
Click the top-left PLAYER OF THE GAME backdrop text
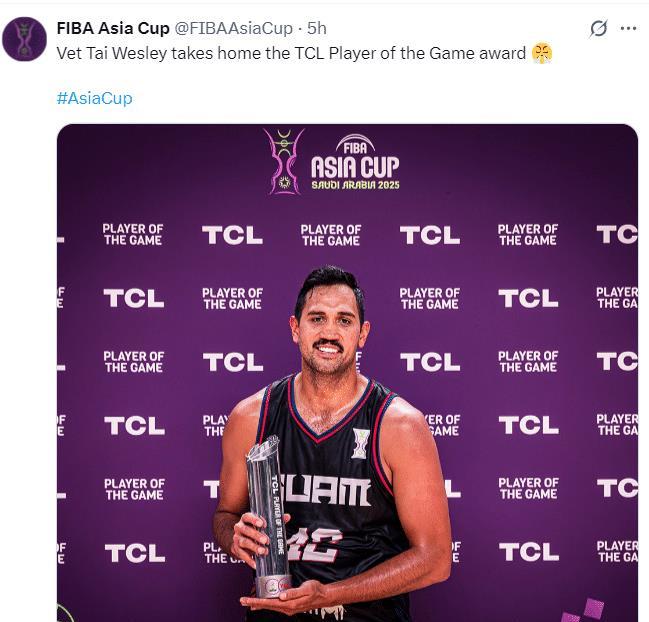point(133,235)
